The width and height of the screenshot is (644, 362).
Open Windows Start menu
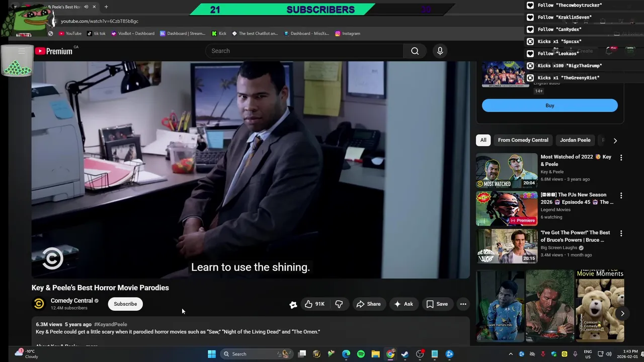point(212,354)
